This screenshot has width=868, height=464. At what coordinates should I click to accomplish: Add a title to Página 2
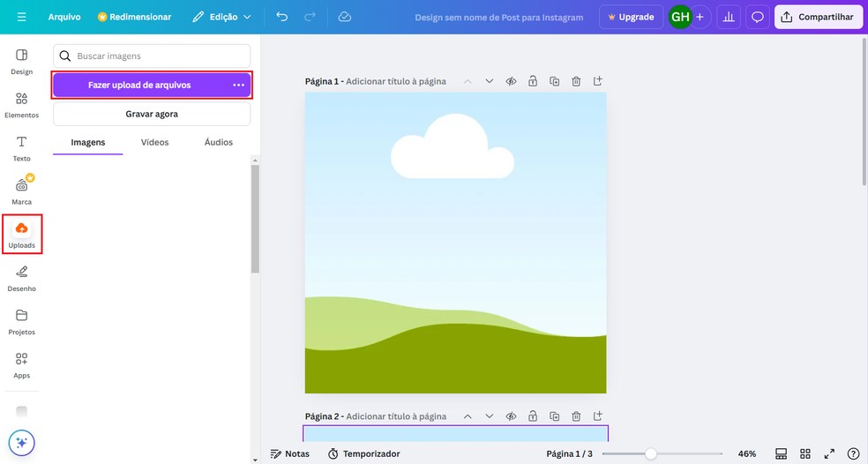[396, 416]
